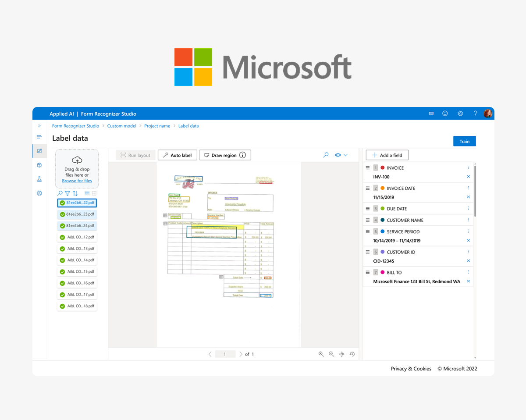
Task: Click the feedback smiley icon in header
Action: [x=445, y=114]
